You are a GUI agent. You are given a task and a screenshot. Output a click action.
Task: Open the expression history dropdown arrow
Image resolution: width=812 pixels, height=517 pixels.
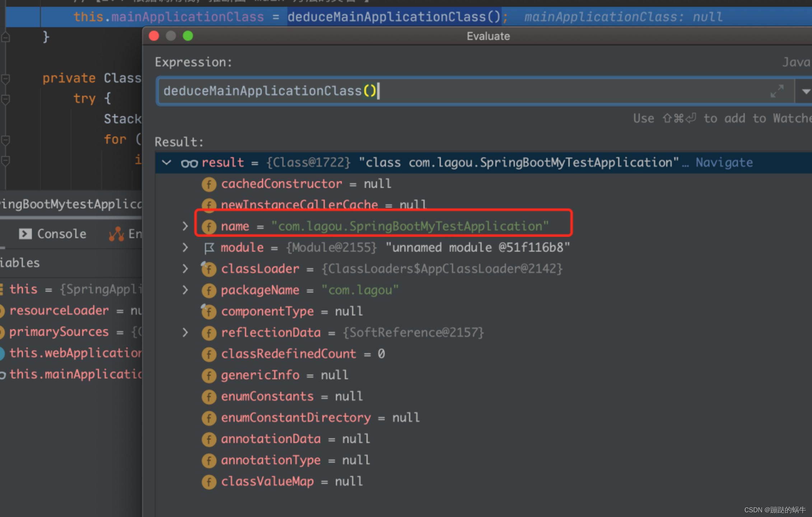[x=805, y=91]
